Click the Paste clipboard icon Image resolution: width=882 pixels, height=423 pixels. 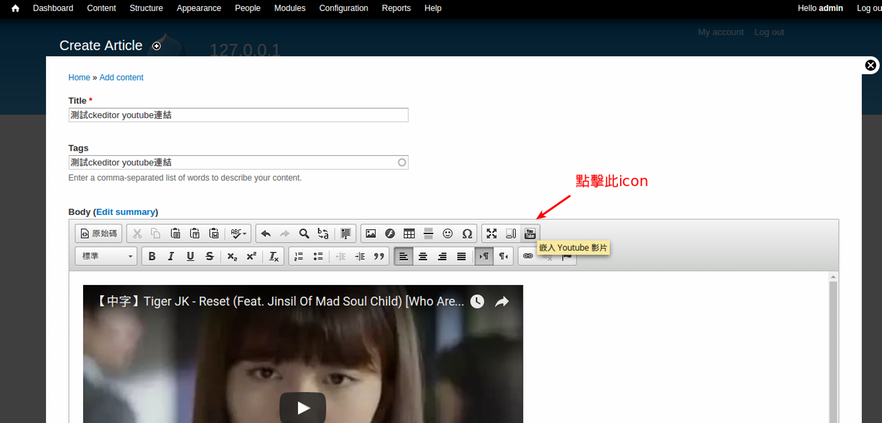[176, 233]
